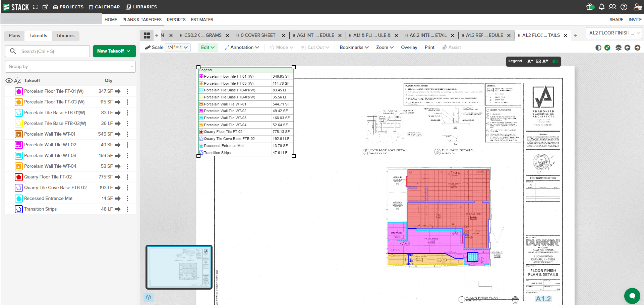Enter fullscreen mode from top bar
The height and width of the screenshot is (305, 644).
click(35, 7)
